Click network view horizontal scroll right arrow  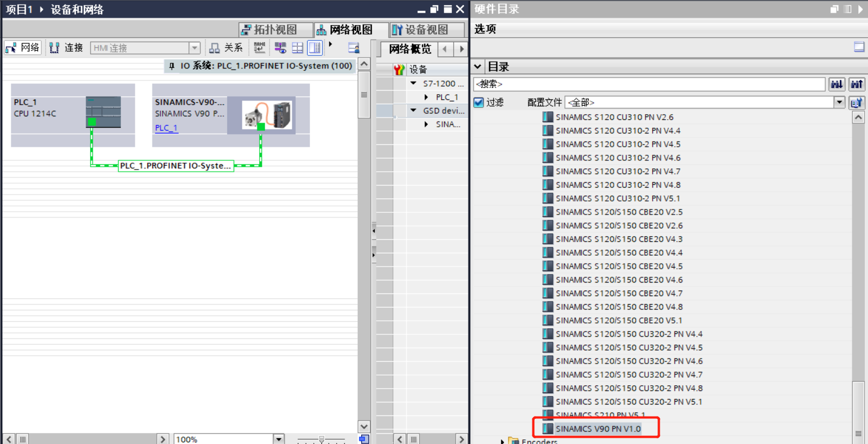pyautogui.click(x=163, y=439)
